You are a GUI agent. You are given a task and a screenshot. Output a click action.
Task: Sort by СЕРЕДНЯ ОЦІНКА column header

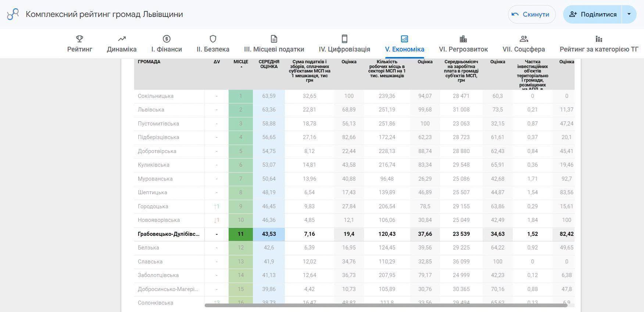269,64
